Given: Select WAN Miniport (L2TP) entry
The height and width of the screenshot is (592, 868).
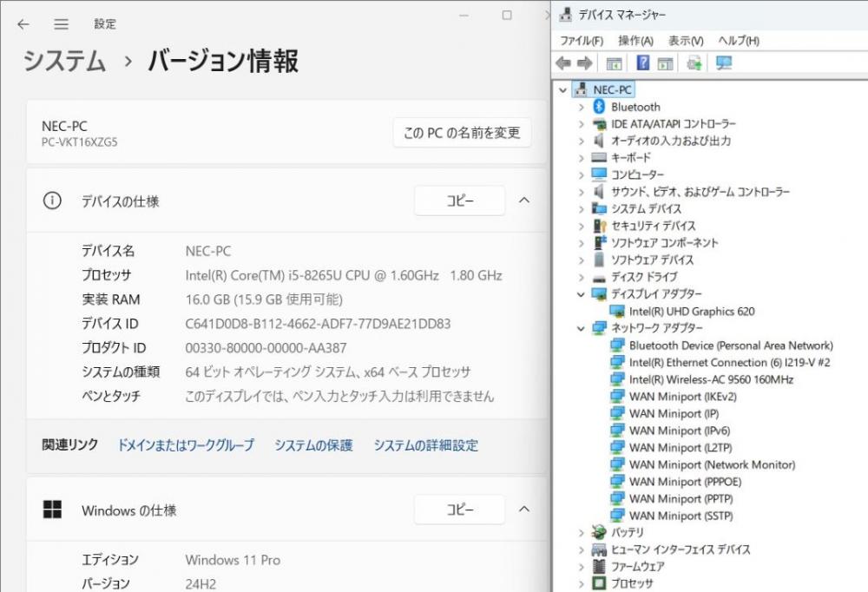Looking at the screenshot, I should point(681,447).
